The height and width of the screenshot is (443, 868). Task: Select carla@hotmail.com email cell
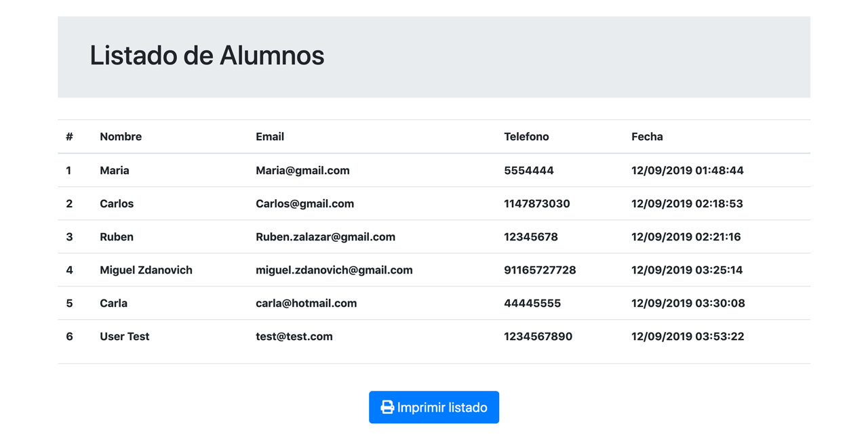(306, 303)
